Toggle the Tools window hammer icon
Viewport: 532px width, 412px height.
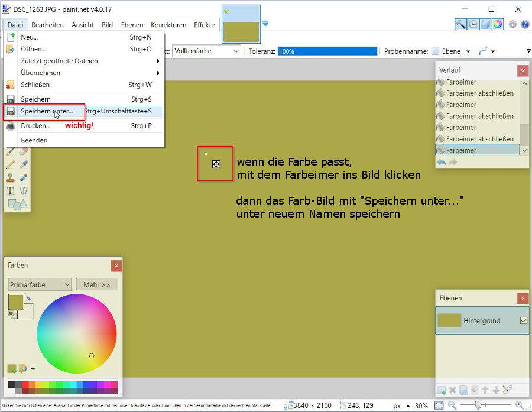(460, 24)
